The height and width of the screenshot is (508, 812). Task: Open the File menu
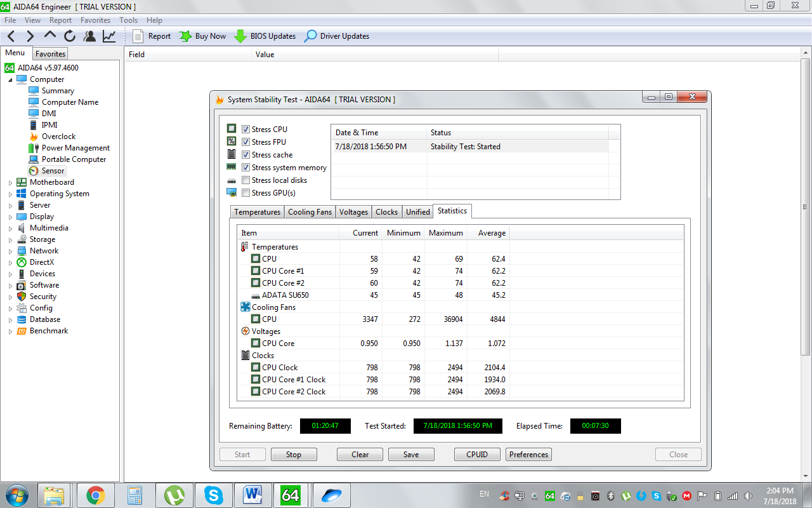(x=10, y=20)
